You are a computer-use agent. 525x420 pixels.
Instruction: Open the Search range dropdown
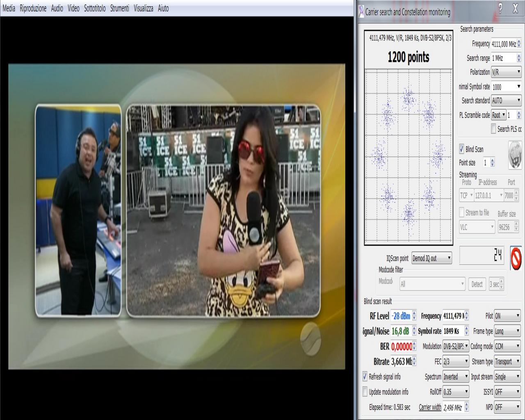[506, 58]
